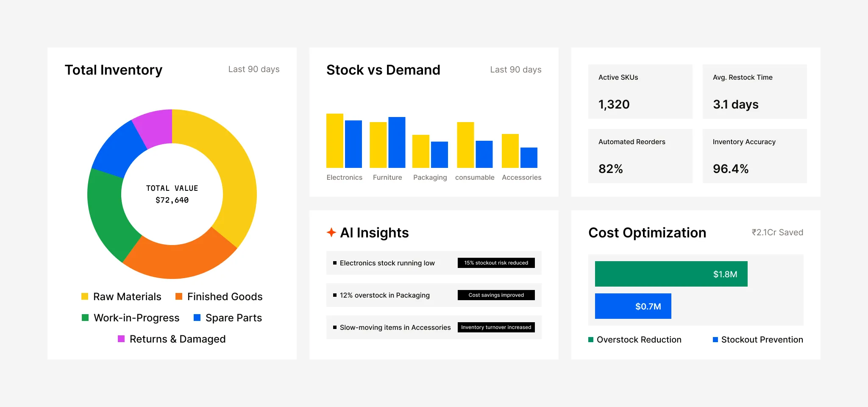Select the Active SKUs metric card
This screenshot has height=407, width=868.
click(640, 92)
